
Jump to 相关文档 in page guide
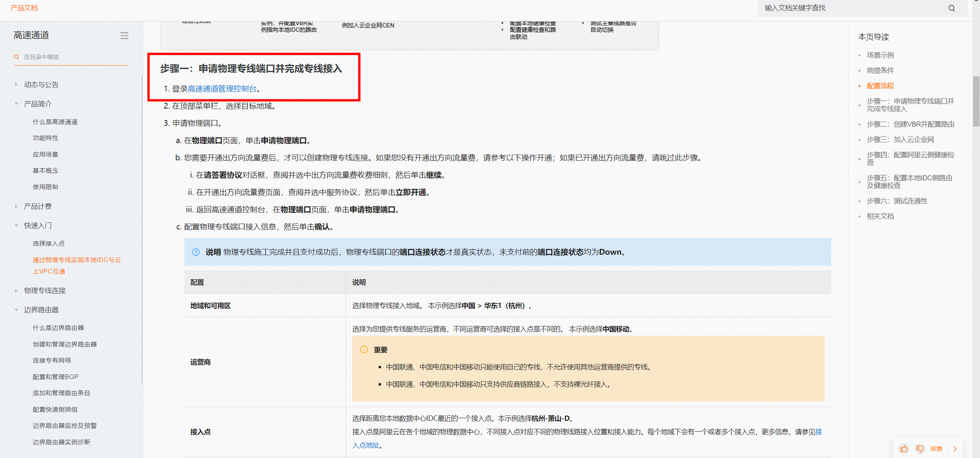pos(880,216)
